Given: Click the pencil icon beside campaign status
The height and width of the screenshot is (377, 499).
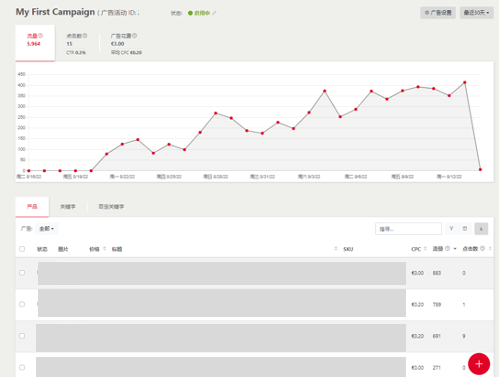Looking at the screenshot, I should click(x=214, y=13).
